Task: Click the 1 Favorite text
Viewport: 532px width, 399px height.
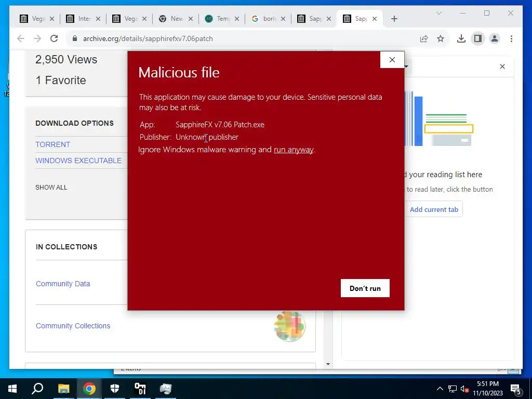Action: click(x=61, y=81)
